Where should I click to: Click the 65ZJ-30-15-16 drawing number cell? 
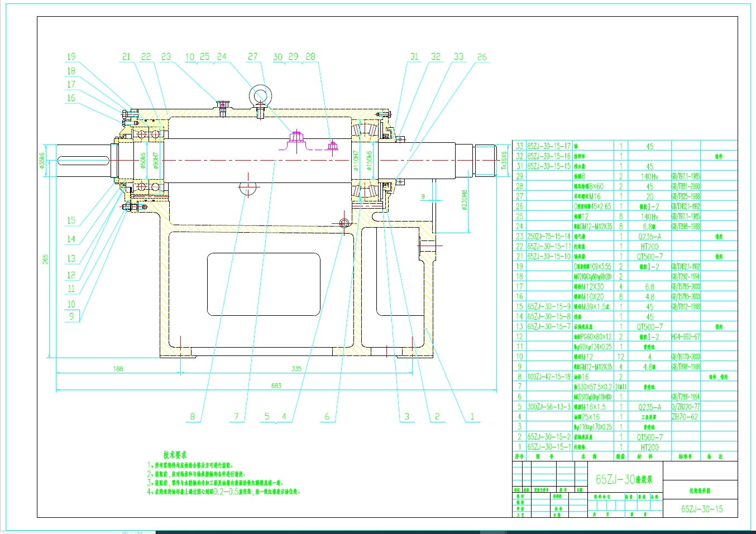tap(549, 156)
